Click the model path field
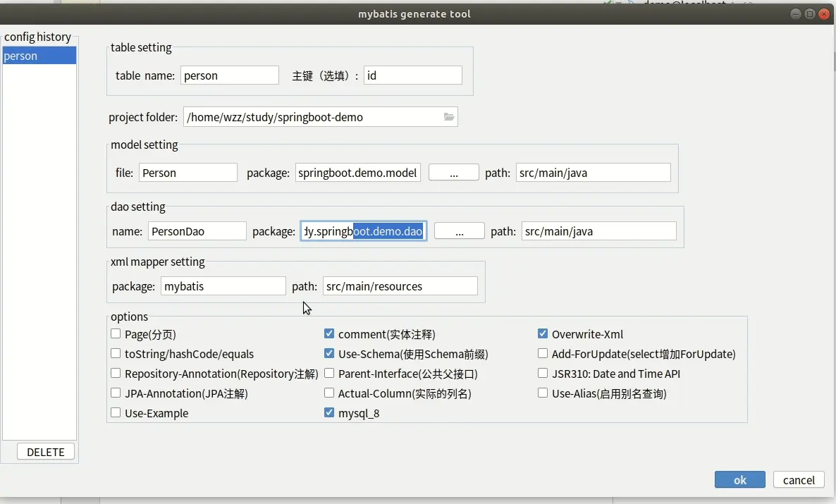This screenshot has width=836, height=504. 594,172
